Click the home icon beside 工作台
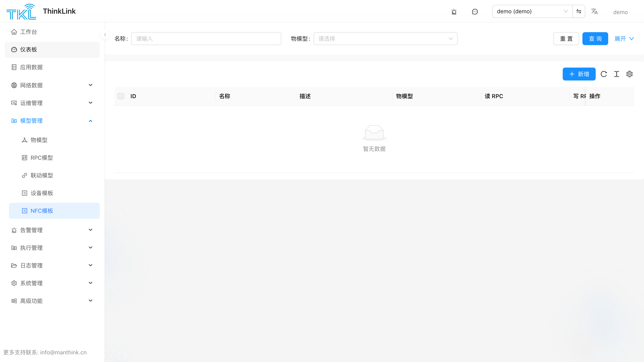The image size is (644, 362). pos(14,32)
